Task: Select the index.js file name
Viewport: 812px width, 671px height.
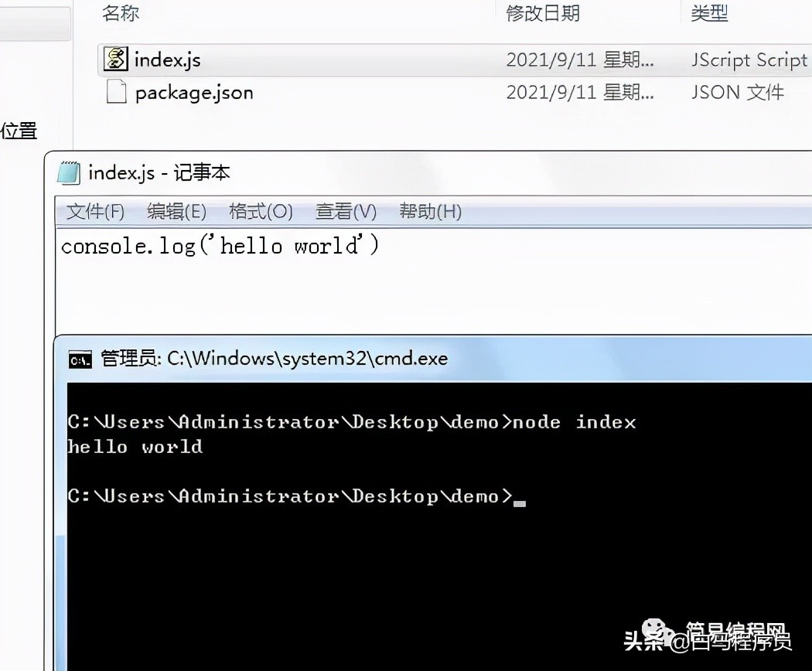Action: 167,60
